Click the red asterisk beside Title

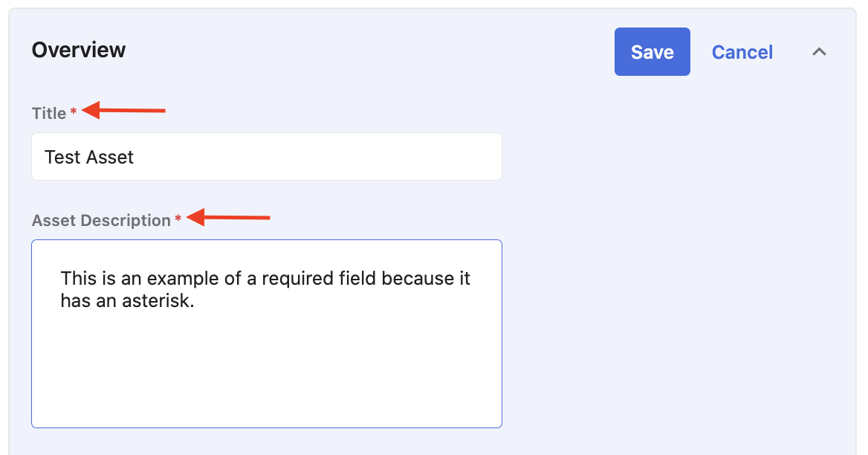[x=72, y=112]
